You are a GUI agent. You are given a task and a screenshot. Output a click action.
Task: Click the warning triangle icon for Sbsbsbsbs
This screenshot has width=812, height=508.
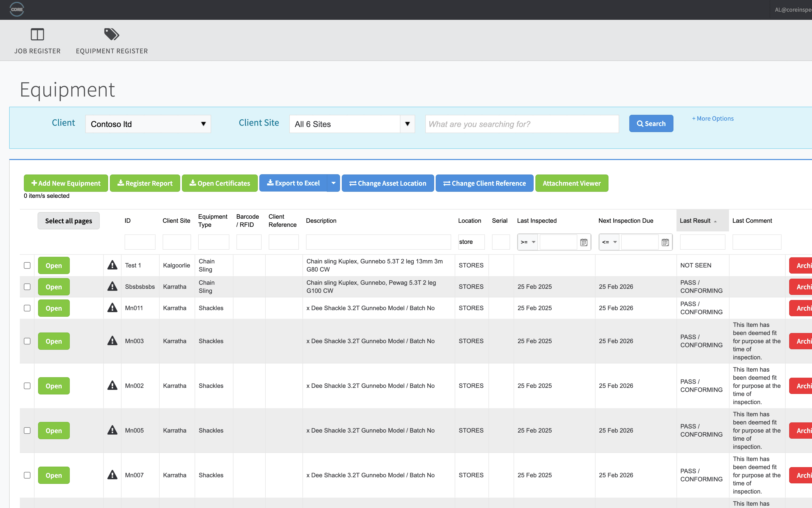pyautogui.click(x=112, y=287)
